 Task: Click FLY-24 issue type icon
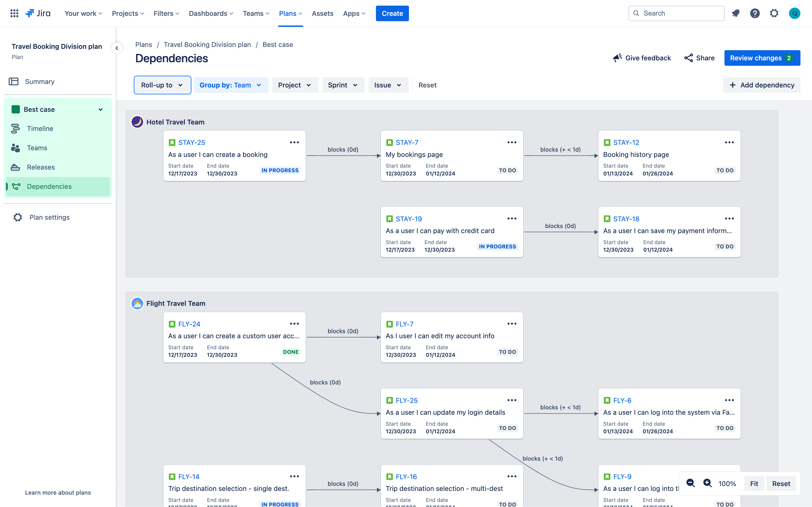point(172,324)
